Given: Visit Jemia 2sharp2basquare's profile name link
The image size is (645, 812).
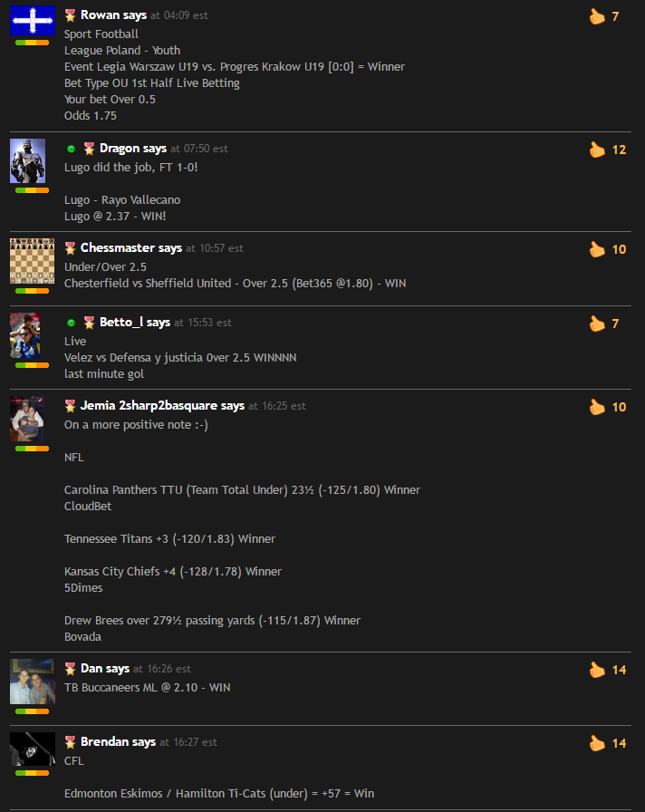Looking at the screenshot, I should coord(149,405).
